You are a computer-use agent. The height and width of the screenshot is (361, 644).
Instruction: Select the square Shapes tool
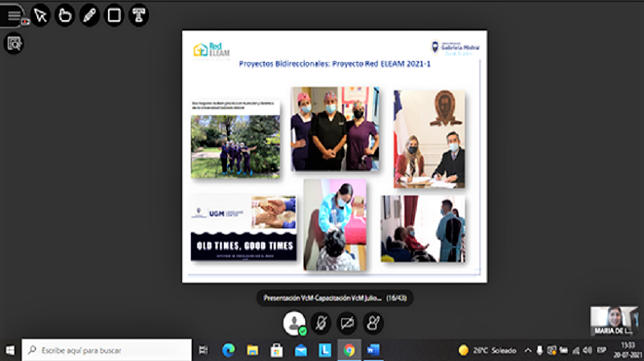point(114,15)
